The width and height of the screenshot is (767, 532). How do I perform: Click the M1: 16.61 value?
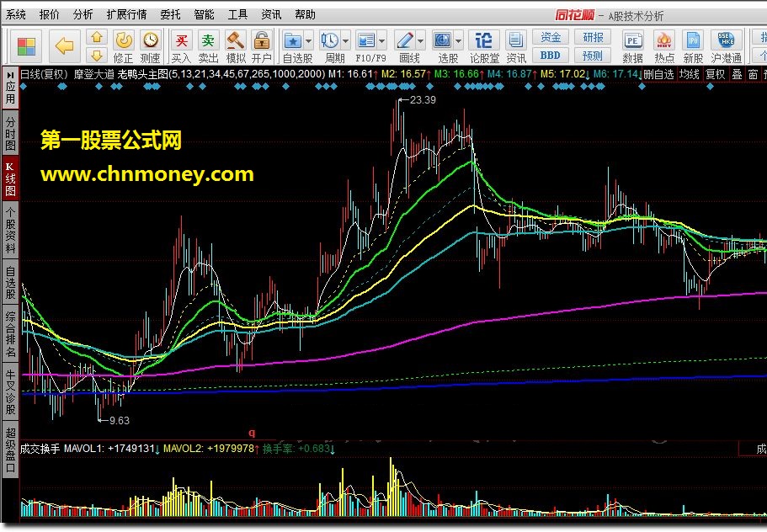tap(350, 75)
